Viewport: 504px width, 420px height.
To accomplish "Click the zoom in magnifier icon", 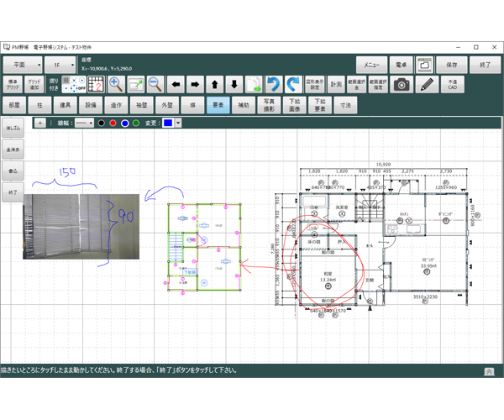I will pos(116,84).
